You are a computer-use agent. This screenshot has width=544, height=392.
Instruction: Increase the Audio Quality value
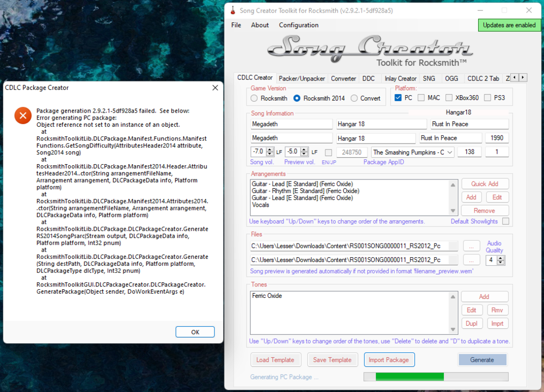(501, 258)
